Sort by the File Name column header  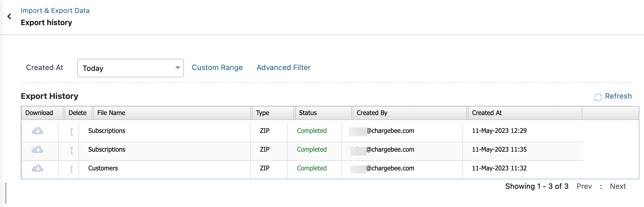tap(111, 113)
